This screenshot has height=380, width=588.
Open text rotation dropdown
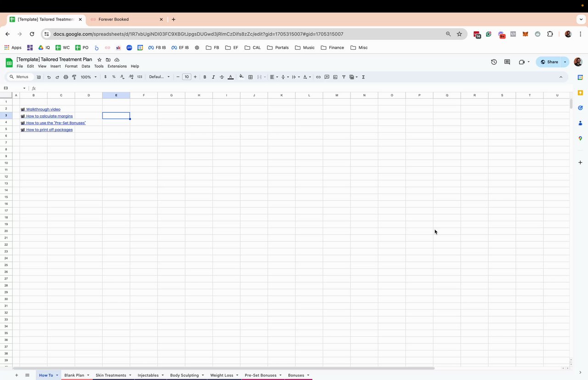307,77
